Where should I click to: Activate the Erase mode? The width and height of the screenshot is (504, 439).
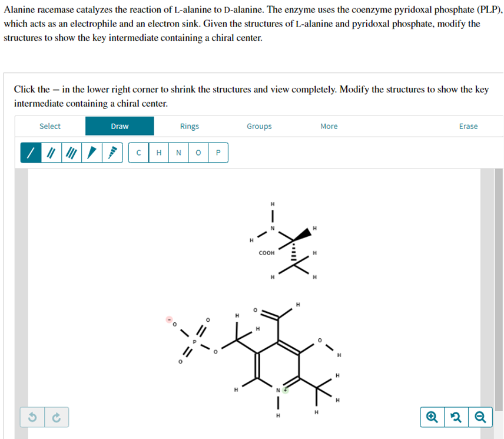[468, 126]
